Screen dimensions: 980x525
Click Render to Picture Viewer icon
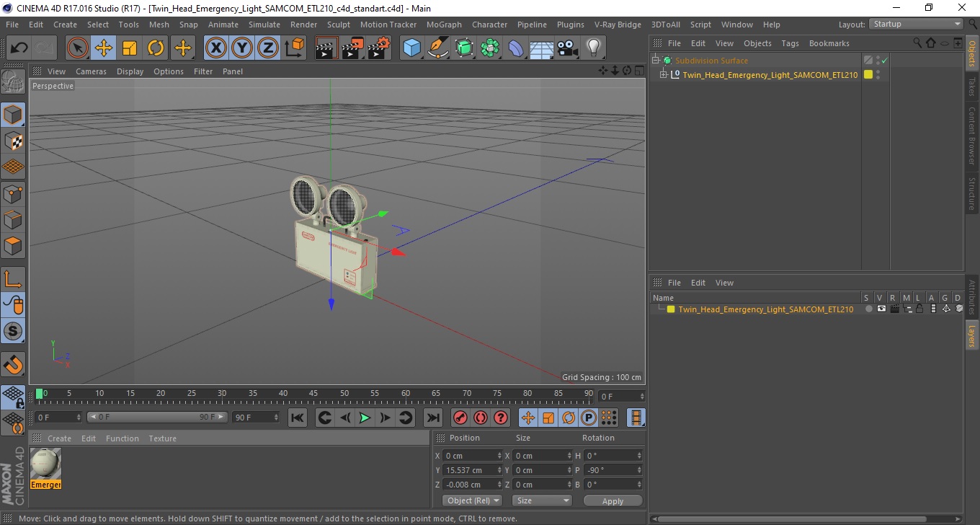pos(352,48)
